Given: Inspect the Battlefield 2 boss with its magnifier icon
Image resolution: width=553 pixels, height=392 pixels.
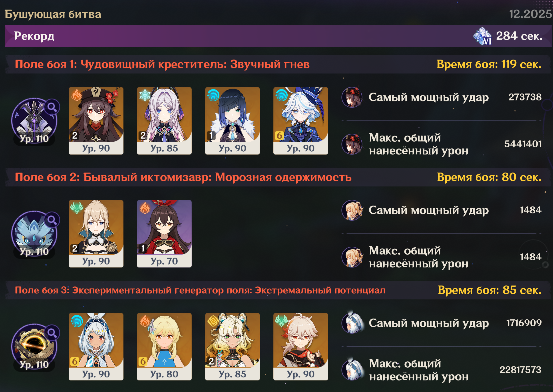Looking at the screenshot, I should (52, 220).
